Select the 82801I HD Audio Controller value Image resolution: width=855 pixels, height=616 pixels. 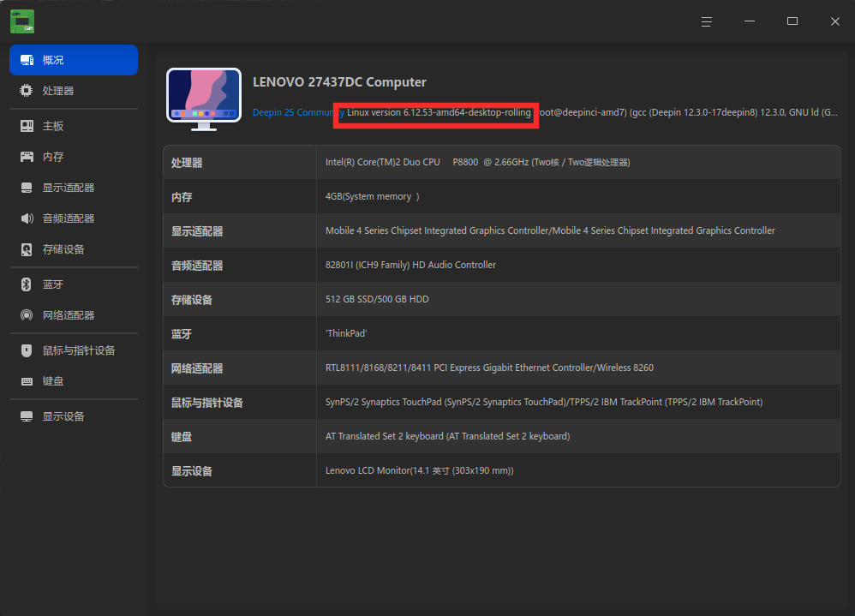(x=410, y=265)
